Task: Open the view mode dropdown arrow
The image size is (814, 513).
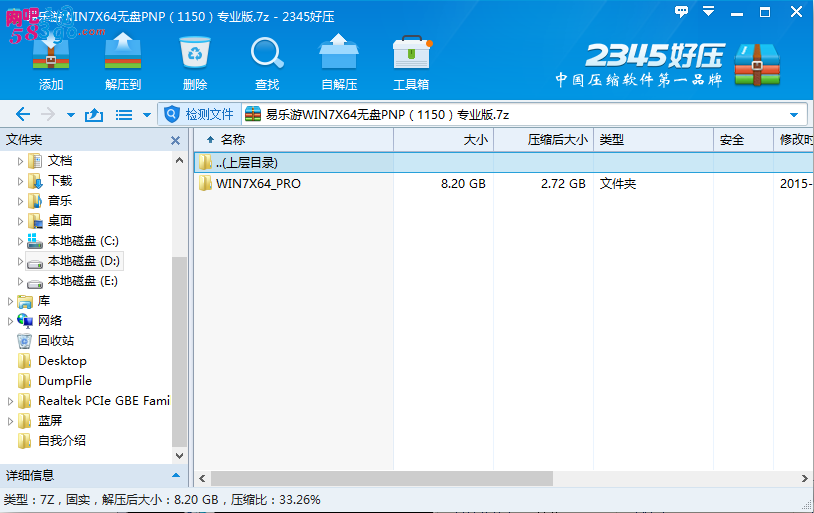Action: [147, 115]
